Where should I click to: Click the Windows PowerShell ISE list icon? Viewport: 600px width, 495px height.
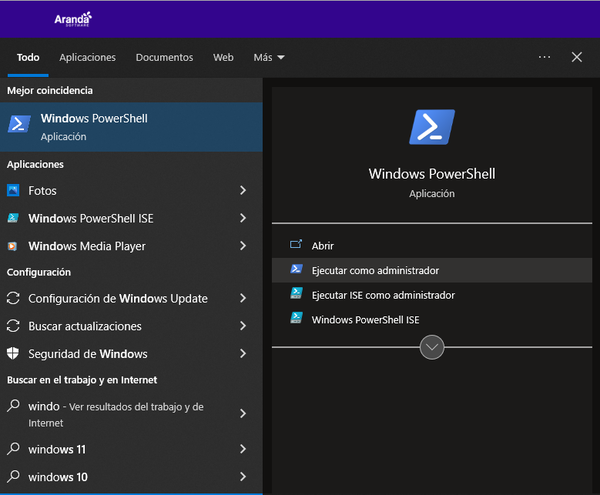point(13,218)
